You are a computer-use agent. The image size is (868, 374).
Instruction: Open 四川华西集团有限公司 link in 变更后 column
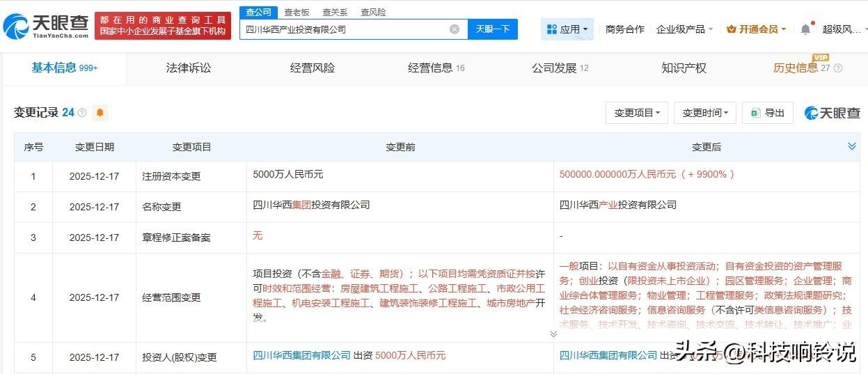pos(608,355)
